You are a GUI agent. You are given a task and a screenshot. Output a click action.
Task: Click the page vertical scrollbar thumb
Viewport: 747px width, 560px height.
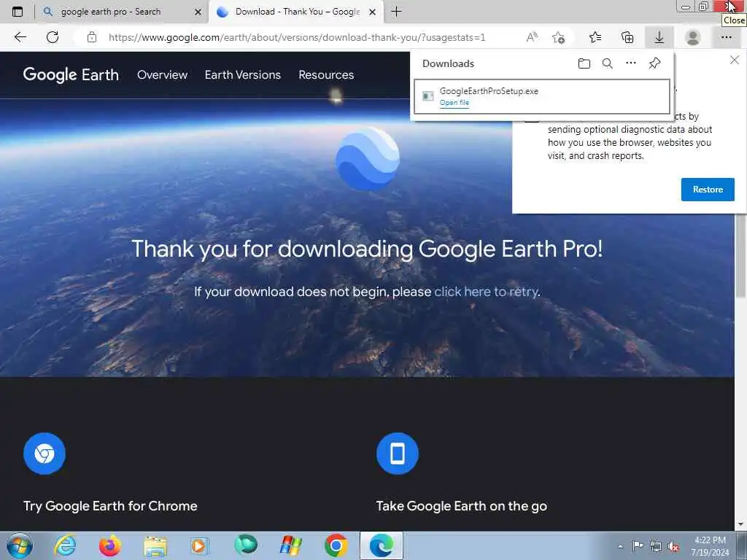[740, 257]
